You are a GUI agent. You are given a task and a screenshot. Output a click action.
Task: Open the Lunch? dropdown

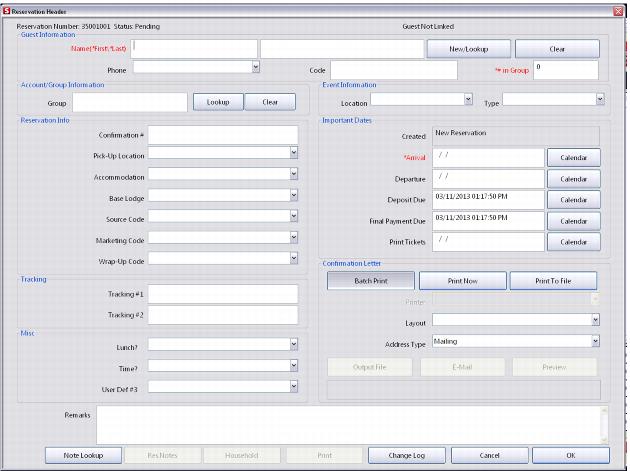pos(294,344)
